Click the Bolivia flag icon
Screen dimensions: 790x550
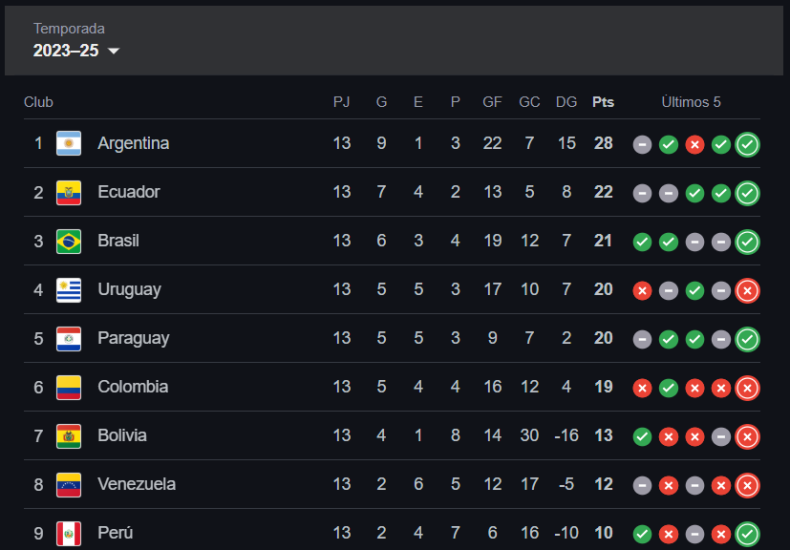[68, 436]
